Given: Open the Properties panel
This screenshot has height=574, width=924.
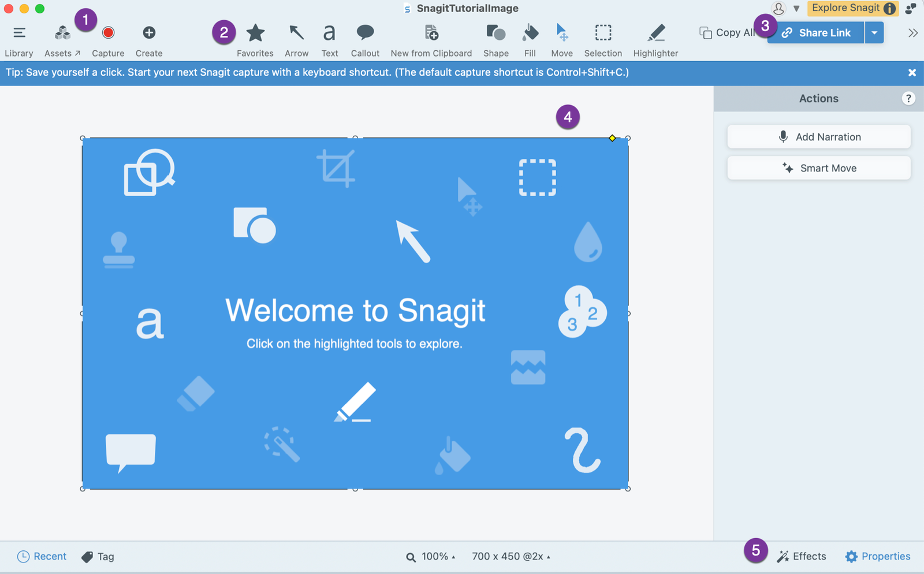Looking at the screenshot, I should [878, 557].
